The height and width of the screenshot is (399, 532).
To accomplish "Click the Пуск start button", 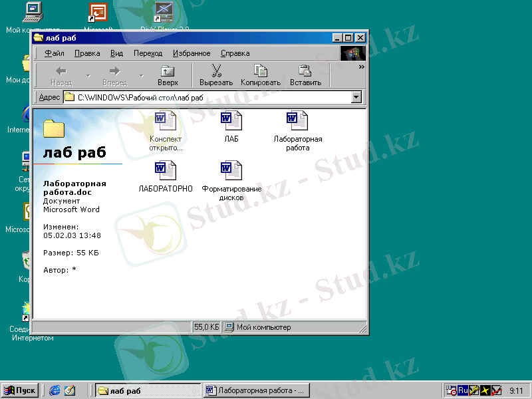I will click(x=20, y=390).
